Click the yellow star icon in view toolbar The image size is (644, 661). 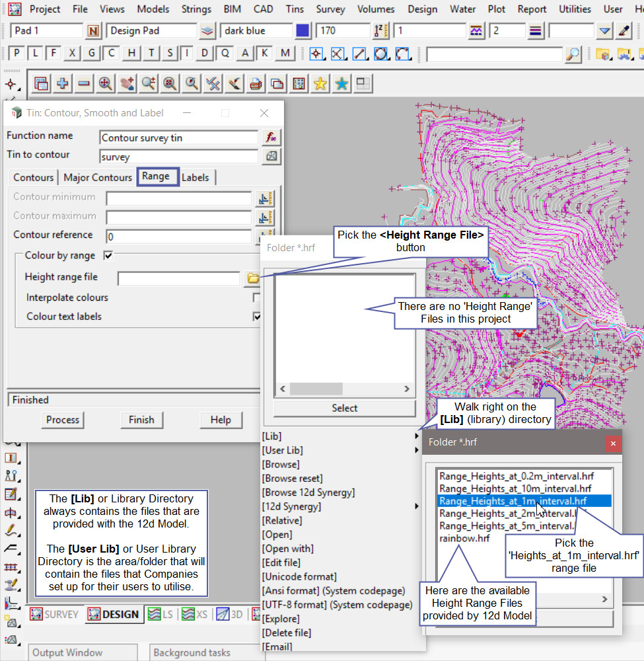point(320,83)
